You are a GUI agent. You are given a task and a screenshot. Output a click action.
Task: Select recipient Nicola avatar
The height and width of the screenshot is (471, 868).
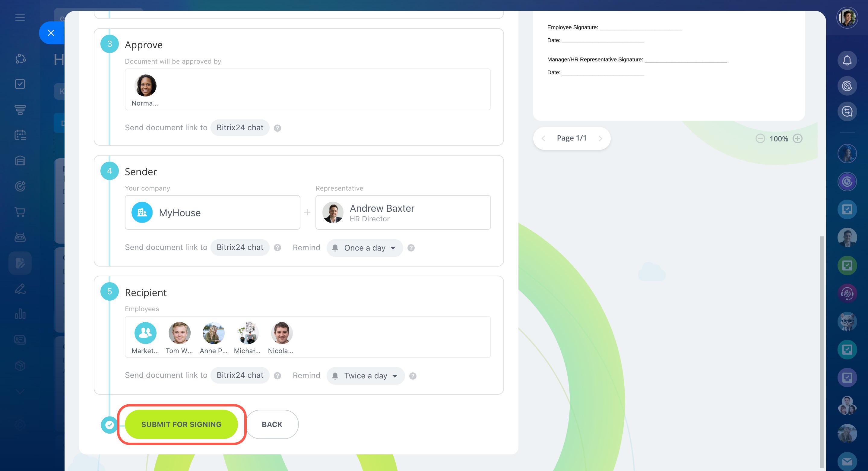282,333
